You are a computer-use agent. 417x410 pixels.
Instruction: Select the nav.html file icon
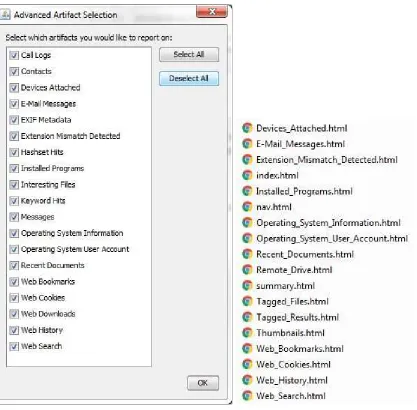tap(247, 207)
